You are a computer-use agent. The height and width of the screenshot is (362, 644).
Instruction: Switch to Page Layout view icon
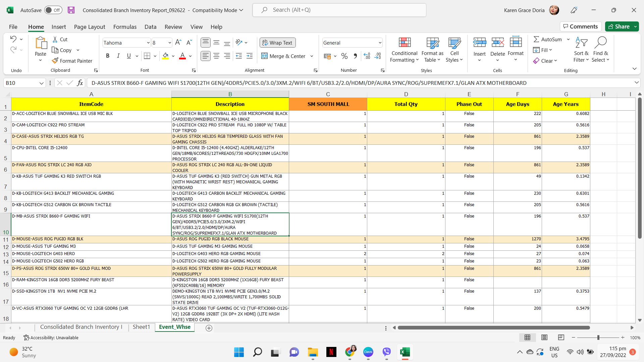click(x=544, y=337)
